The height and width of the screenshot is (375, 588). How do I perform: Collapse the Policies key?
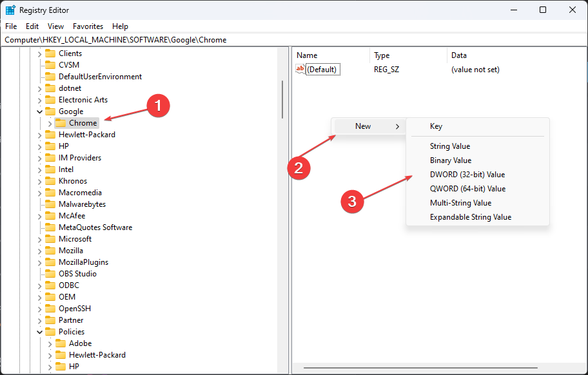click(39, 332)
